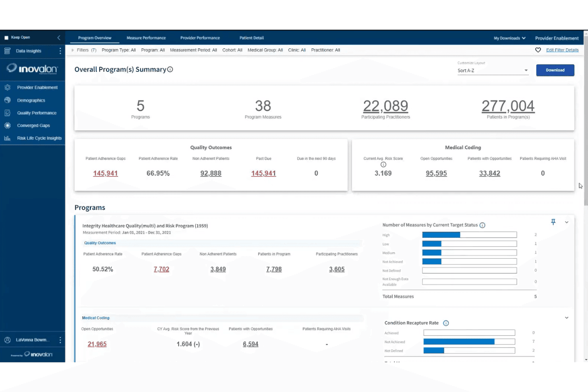Image resolution: width=588 pixels, height=392 pixels.
Task: Click the Quality Performance sidebar icon
Action: [x=7, y=113]
